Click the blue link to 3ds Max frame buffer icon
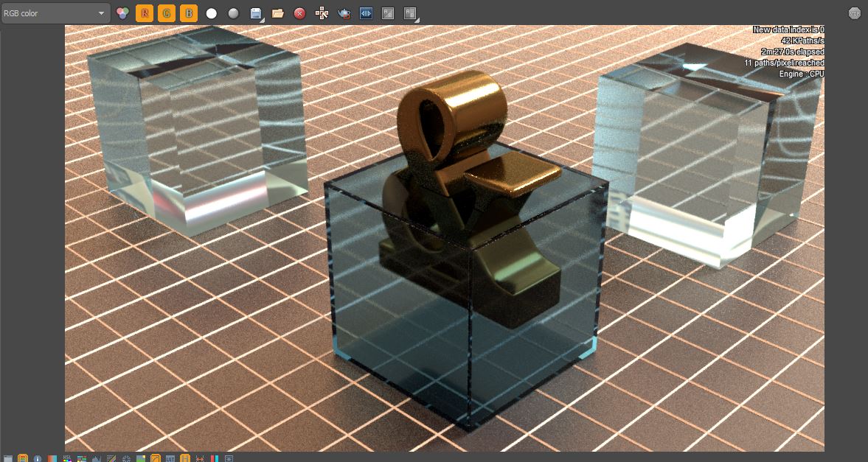The width and height of the screenshot is (868, 462). 366,13
